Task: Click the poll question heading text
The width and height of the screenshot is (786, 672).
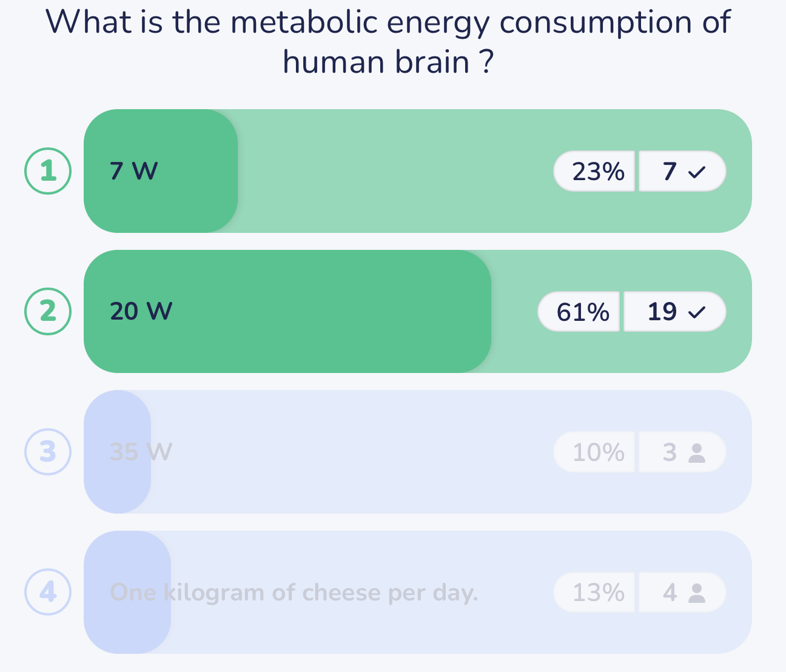Action: 388,41
